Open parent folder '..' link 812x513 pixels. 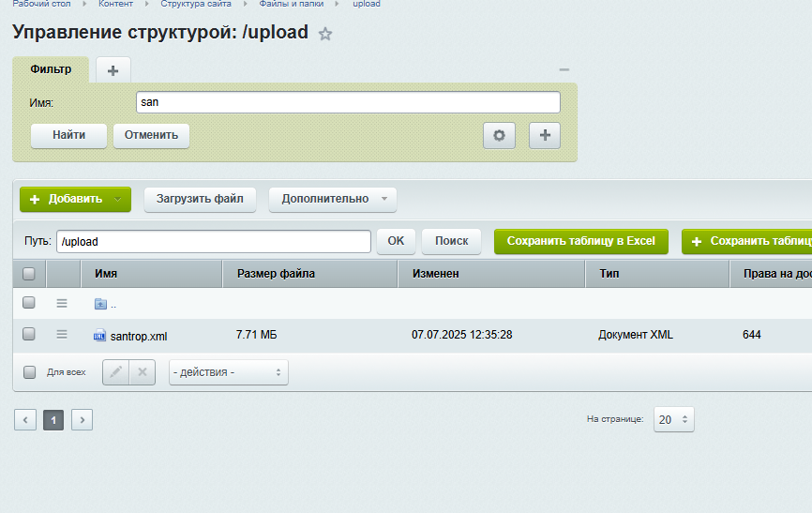click(113, 305)
